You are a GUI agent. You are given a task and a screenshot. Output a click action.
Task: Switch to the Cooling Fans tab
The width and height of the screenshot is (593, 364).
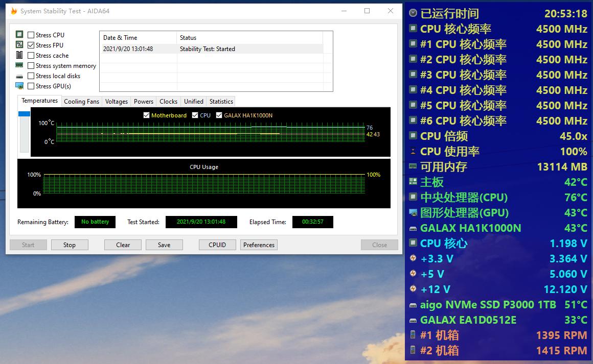81,102
